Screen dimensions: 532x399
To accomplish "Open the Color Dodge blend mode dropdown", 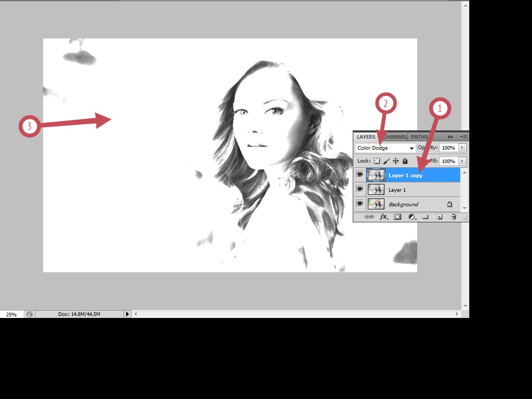I will coord(385,148).
